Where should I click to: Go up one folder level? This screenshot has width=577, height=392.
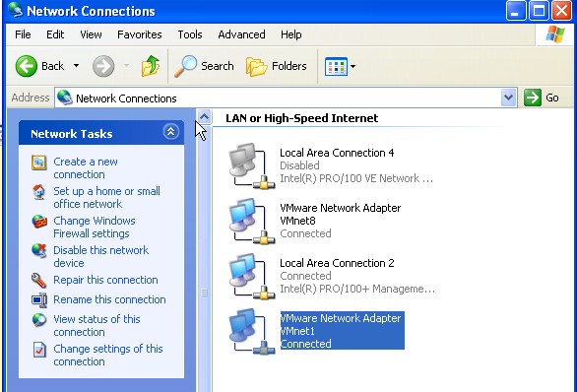pos(151,66)
